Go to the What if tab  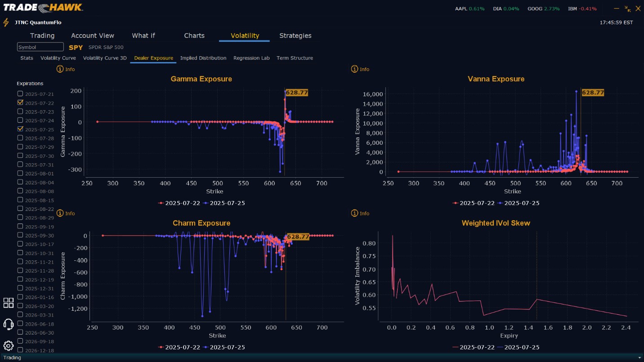tap(143, 36)
